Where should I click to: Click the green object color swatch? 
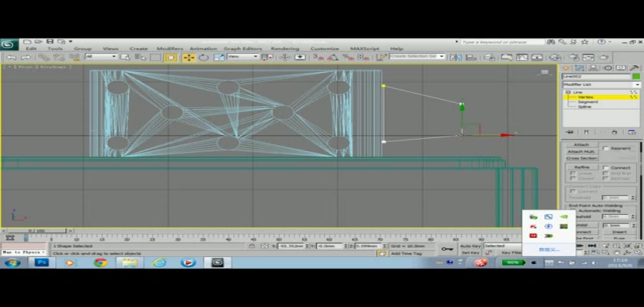[636, 77]
